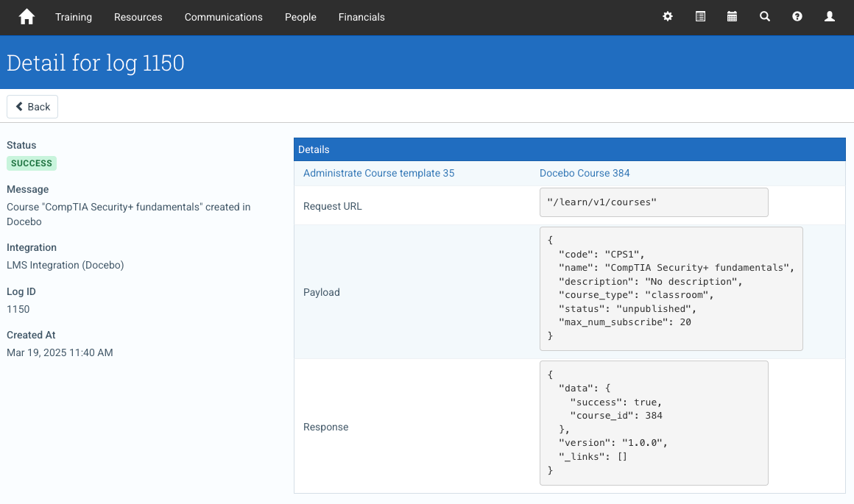854x504 pixels.
Task: Click the 'Response' row label
Action: pyautogui.click(x=325, y=427)
